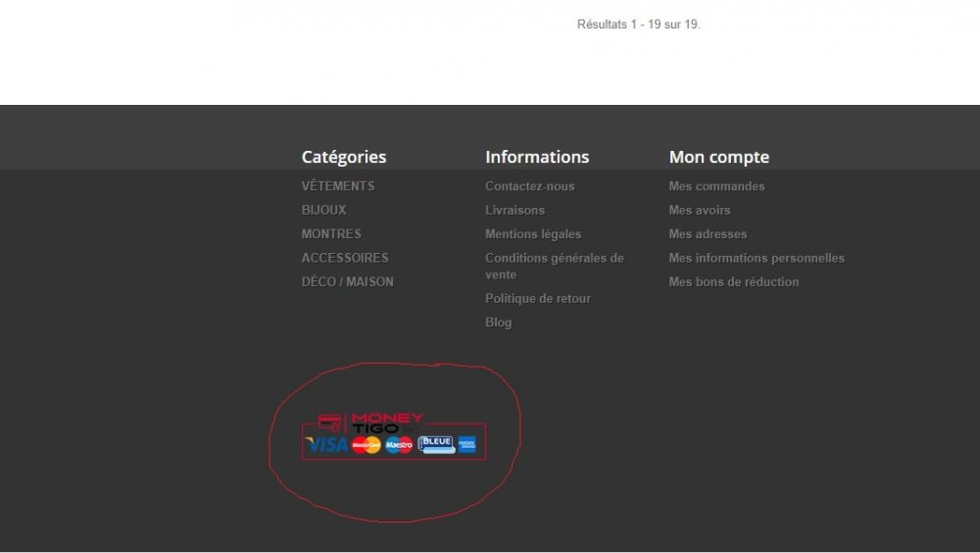Viewport: 980px width, 553px height.
Task: Click the MoneyTigo logo
Action: pyautogui.click(x=370, y=423)
